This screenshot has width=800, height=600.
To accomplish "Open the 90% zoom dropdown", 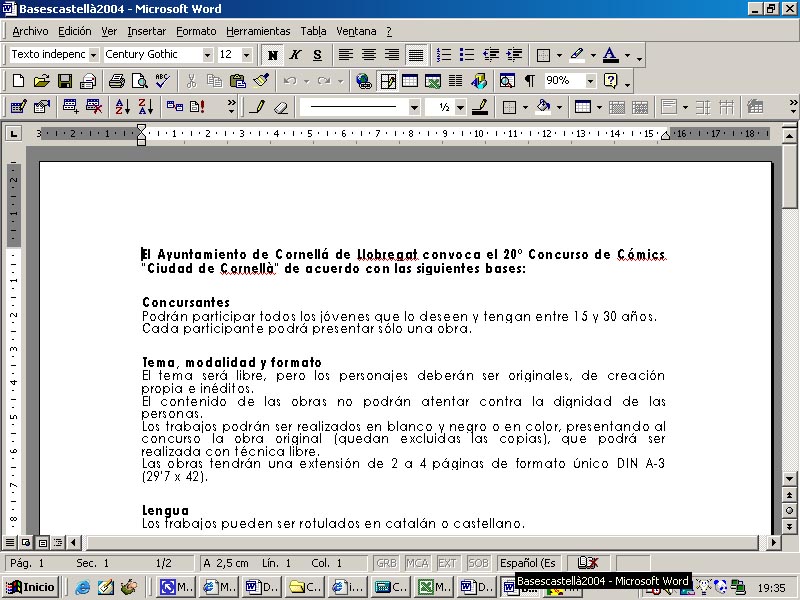I will pos(590,81).
